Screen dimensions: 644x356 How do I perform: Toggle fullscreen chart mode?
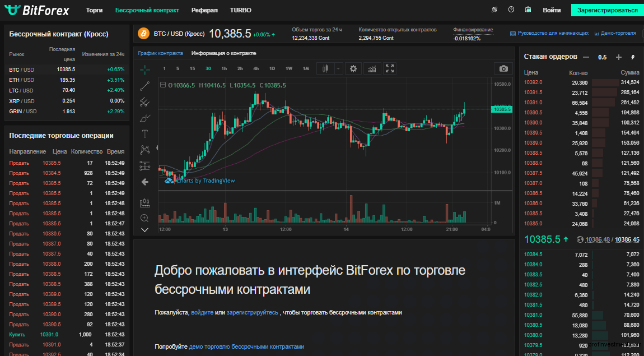[389, 68]
